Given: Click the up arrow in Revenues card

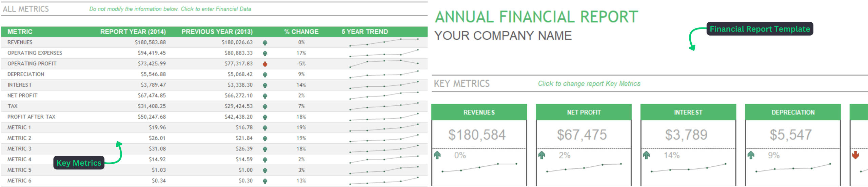Looking at the screenshot, I should pos(437,155).
